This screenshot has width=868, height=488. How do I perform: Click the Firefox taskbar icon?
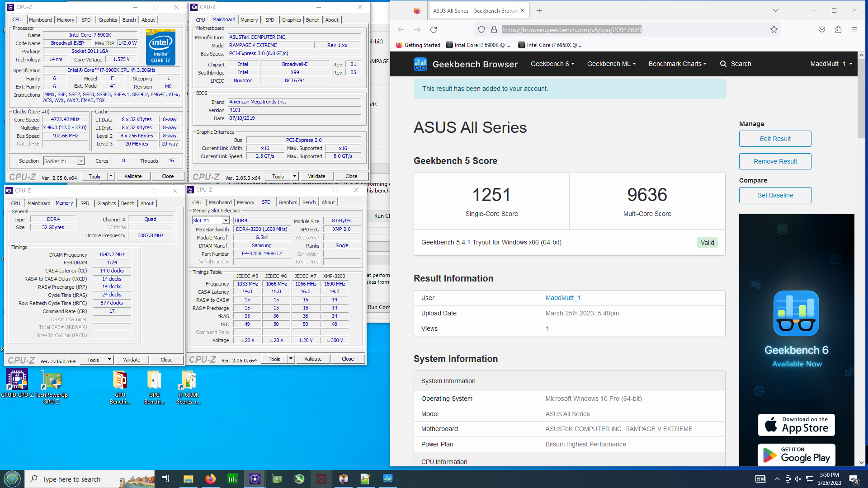(x=211, y=479)
